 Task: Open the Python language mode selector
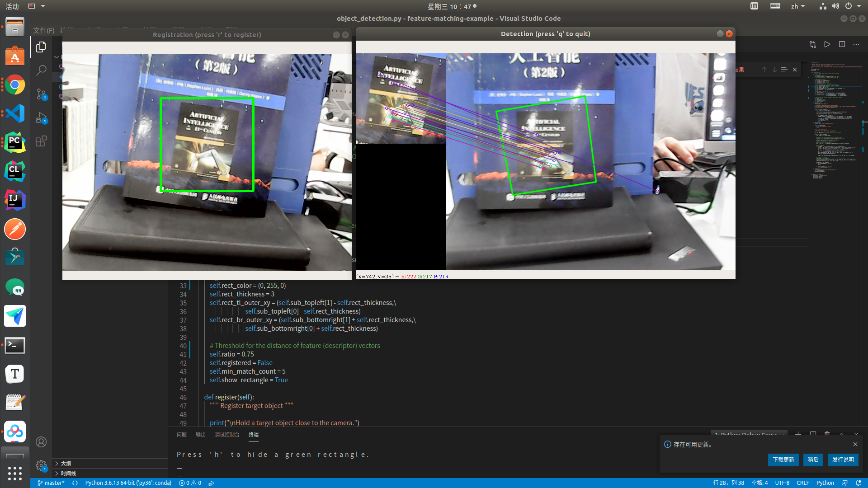click(x=825, y=483)
